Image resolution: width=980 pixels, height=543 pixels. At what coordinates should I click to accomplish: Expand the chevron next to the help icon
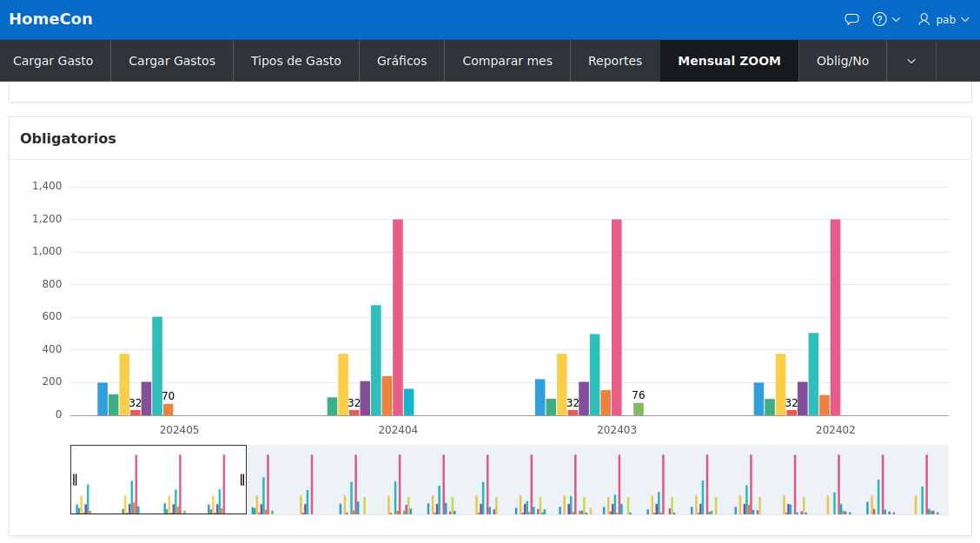(895, 19)
